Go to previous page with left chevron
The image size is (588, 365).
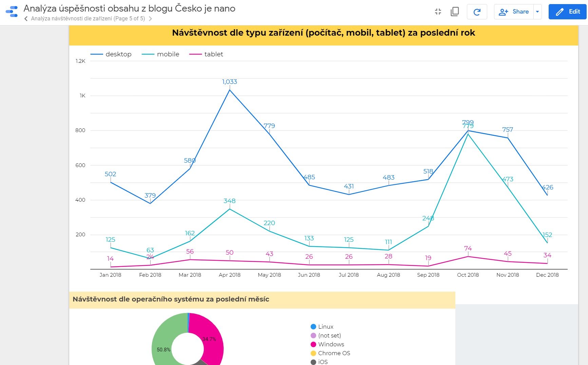pos(26,19)
